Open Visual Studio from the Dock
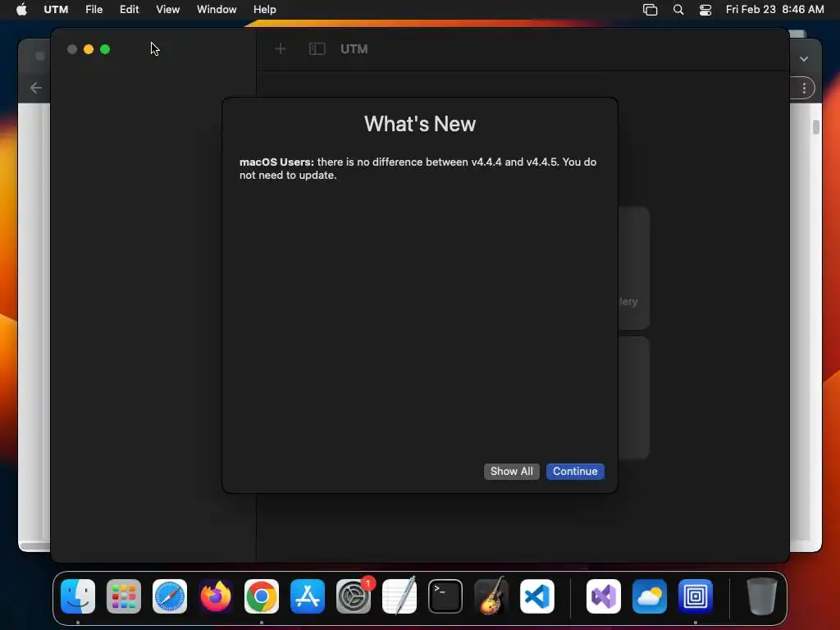 pyautogui.click(x=604, y=596)
